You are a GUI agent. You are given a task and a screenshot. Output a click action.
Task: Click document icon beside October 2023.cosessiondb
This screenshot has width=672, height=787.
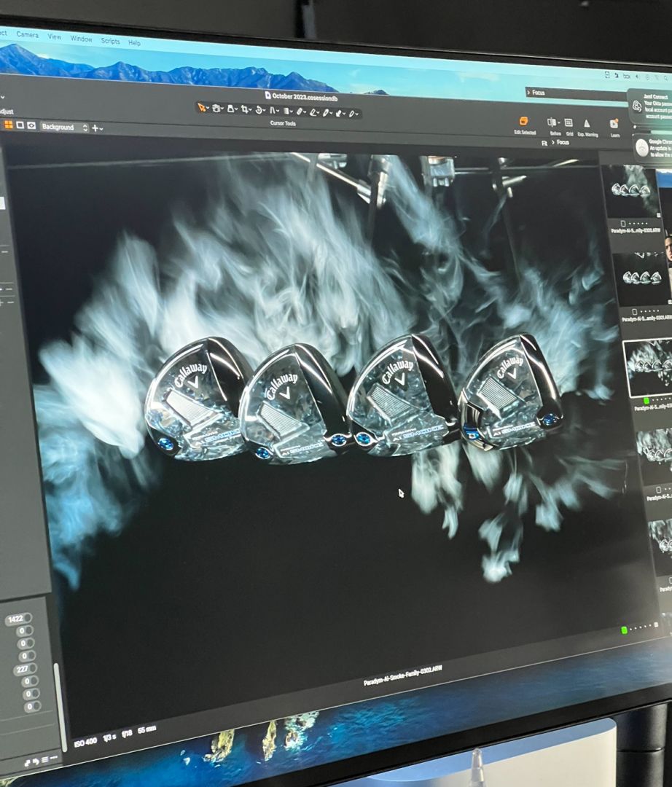pyautogui.click(x=268, y=95)
